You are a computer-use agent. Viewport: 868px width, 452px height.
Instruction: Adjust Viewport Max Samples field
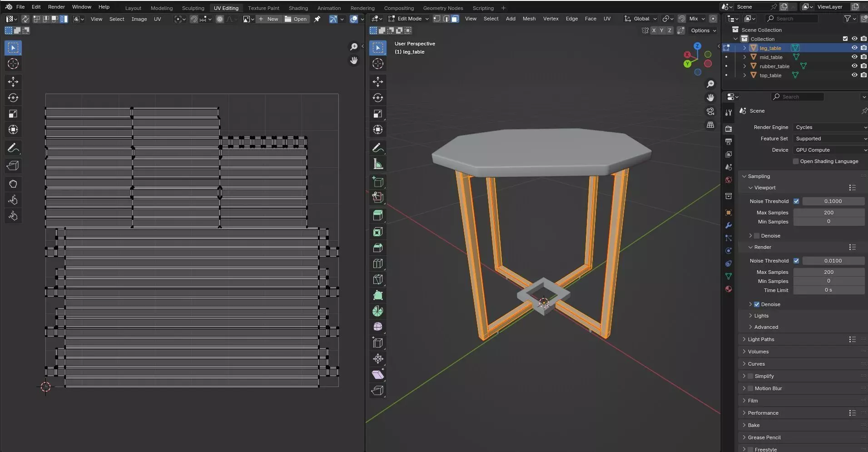point(828,213)
